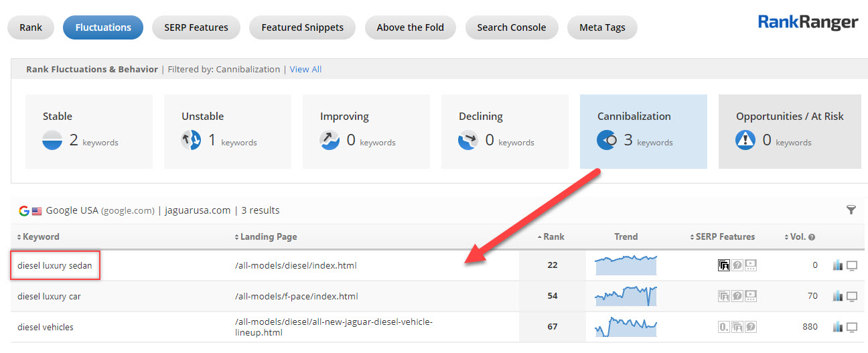Screen dimensions: 868x353
Task: Click the View All link
Action: (305, 69)
